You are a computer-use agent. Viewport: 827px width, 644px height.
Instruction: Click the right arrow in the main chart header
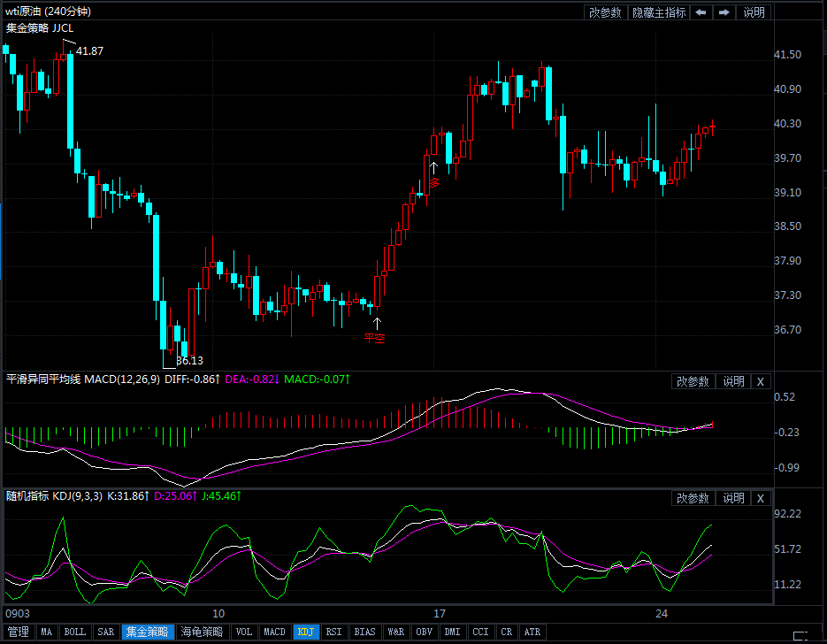click(x=724, y=12)
